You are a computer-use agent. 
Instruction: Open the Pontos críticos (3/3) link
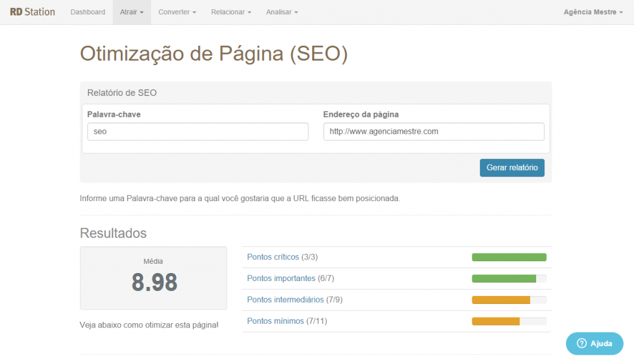click(282, 257)
